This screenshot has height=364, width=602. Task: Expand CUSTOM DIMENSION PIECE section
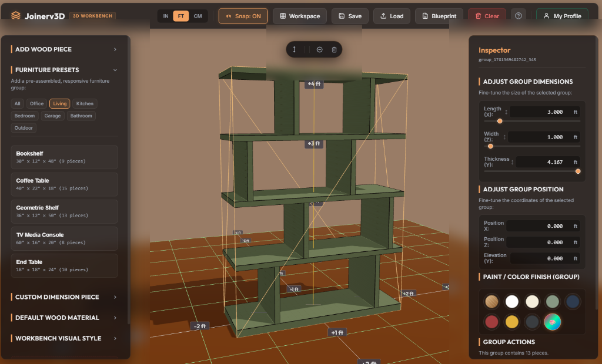pyautogui.click(x=64, y=297)
